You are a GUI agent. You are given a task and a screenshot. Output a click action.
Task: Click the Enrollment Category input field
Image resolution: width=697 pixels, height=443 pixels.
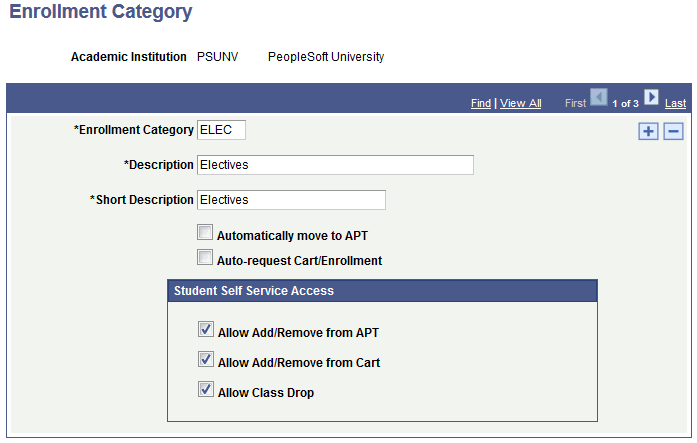(x=221, y=130)
